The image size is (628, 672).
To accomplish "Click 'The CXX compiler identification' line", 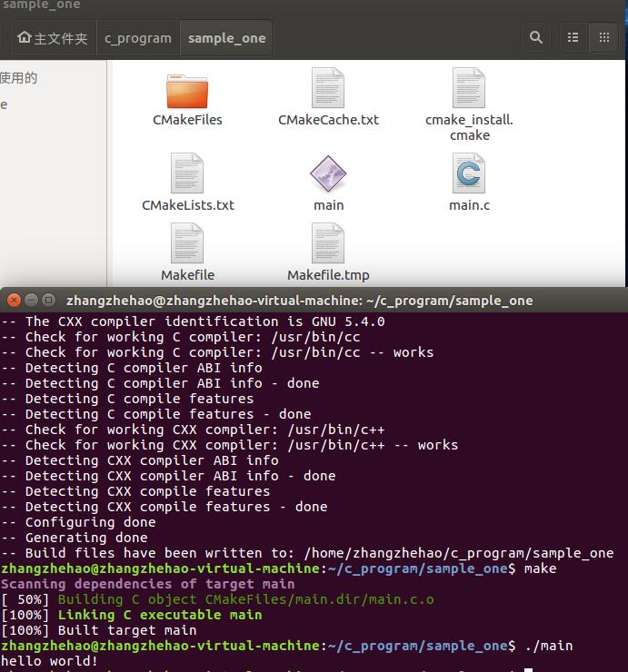I will tap(193, 321).
